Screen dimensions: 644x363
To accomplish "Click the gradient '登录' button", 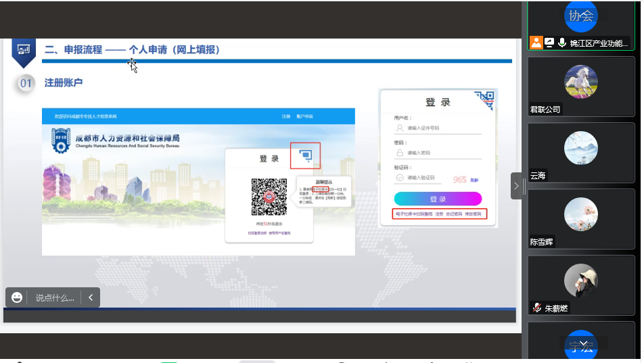I will (x=438, y=199).
